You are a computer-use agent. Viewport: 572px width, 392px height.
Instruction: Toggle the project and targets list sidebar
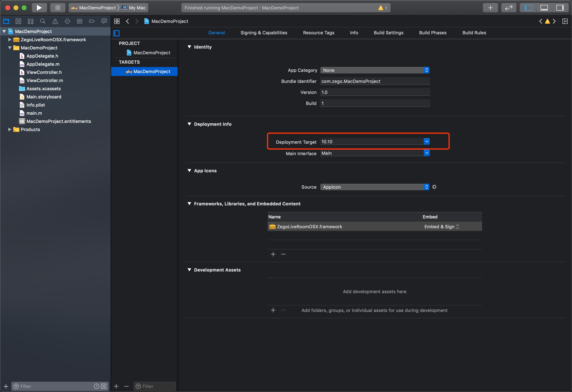116,33
